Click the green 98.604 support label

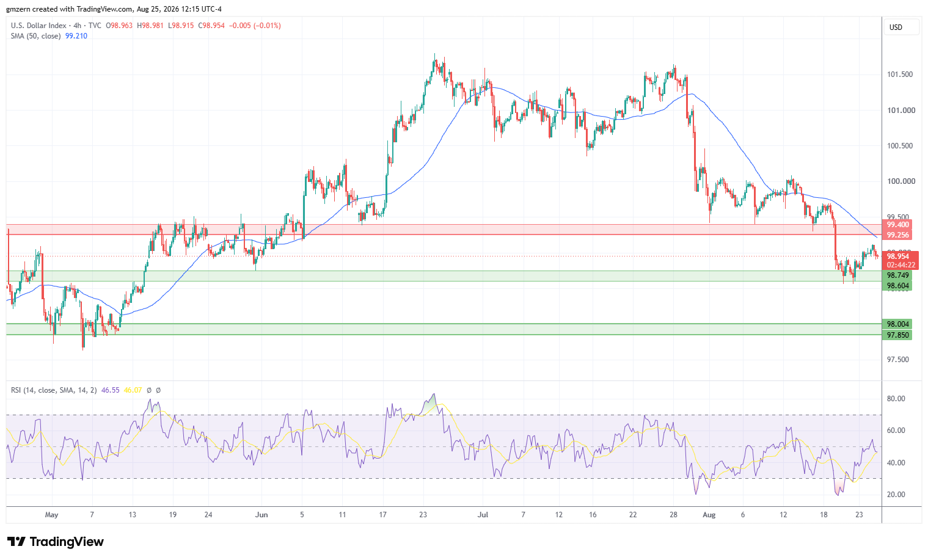pos(898,286)
